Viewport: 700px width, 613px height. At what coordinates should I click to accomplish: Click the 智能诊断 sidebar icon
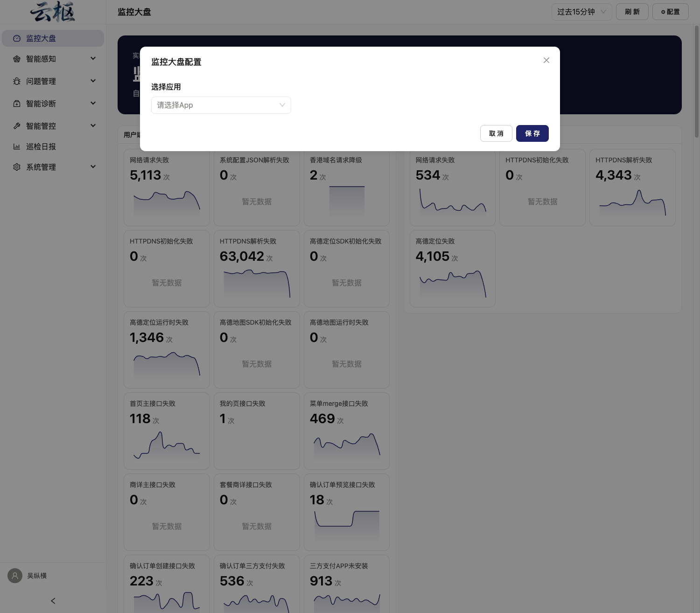(17, 104)
